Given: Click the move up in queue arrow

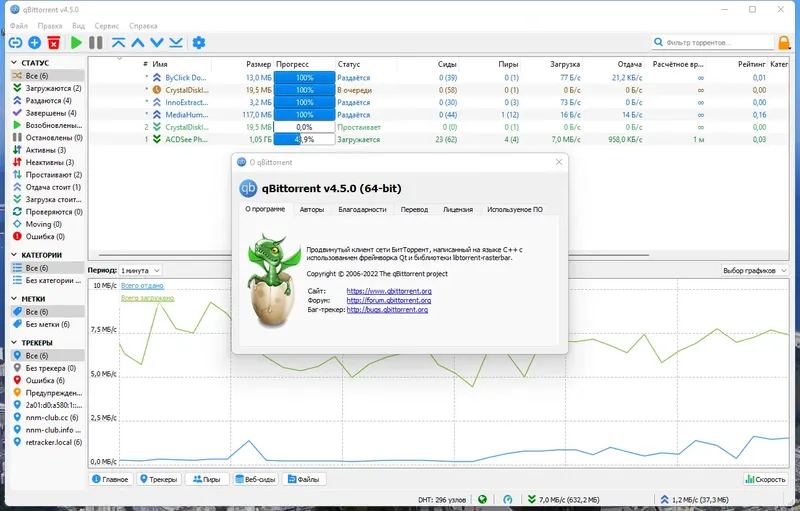Looking at the screenshot, I should point(138,43).
